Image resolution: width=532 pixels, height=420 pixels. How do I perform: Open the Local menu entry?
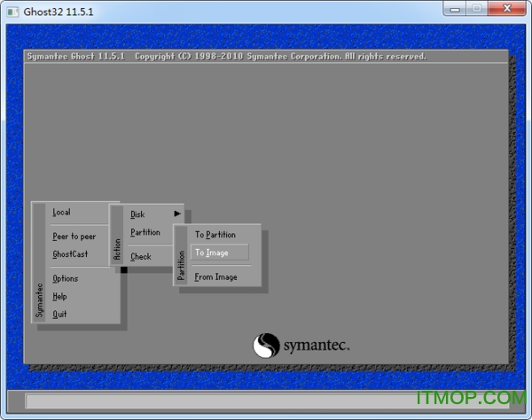(62, 213)
